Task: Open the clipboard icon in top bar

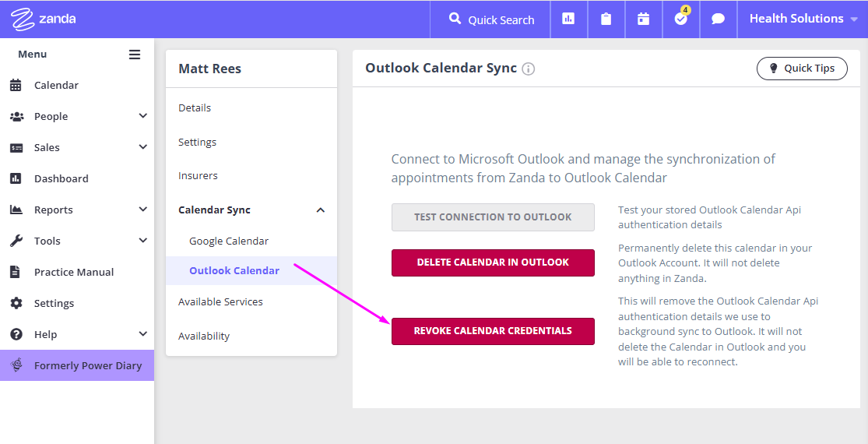Action: coord(606,19)
